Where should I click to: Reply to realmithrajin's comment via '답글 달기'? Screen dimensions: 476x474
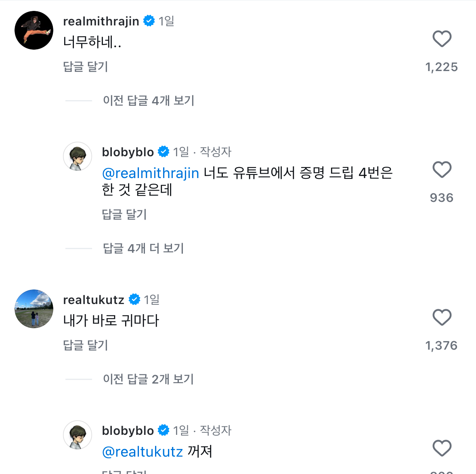point(86,67)
